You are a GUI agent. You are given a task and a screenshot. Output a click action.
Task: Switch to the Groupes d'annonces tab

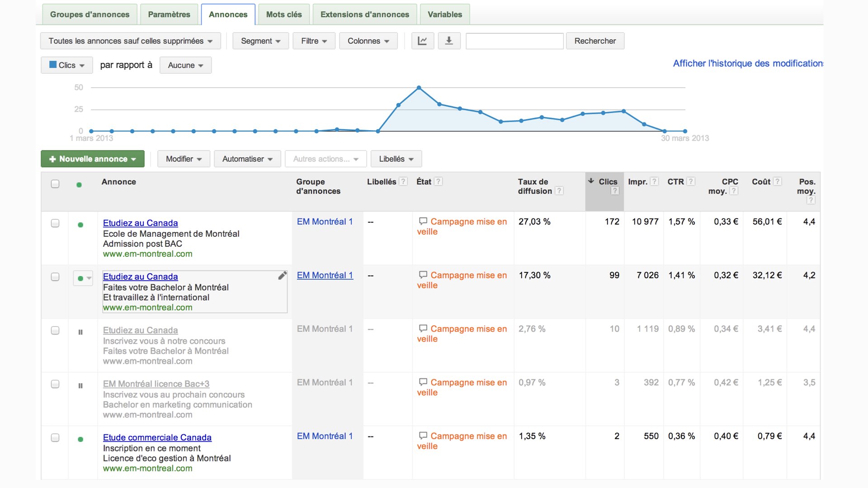tap(90, 14)
